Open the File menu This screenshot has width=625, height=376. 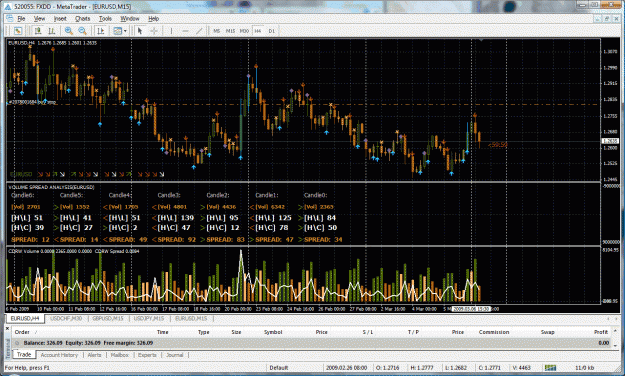pyautogui.click(x=21, y=18)
